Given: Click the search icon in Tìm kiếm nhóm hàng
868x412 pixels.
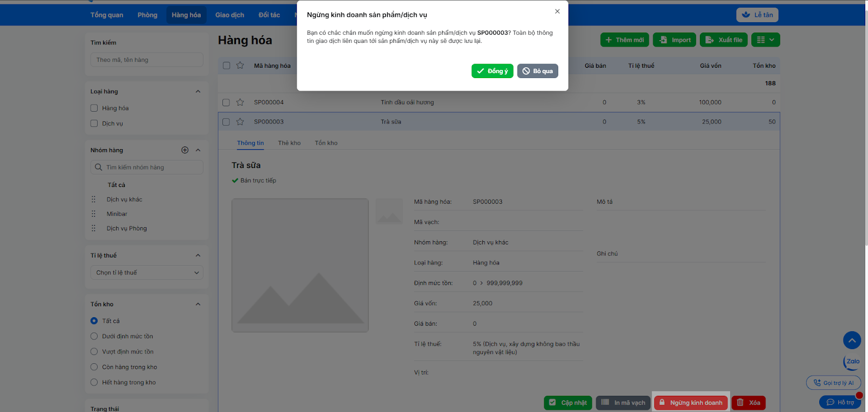Looking at the screenshot, I should coord(98,168).
